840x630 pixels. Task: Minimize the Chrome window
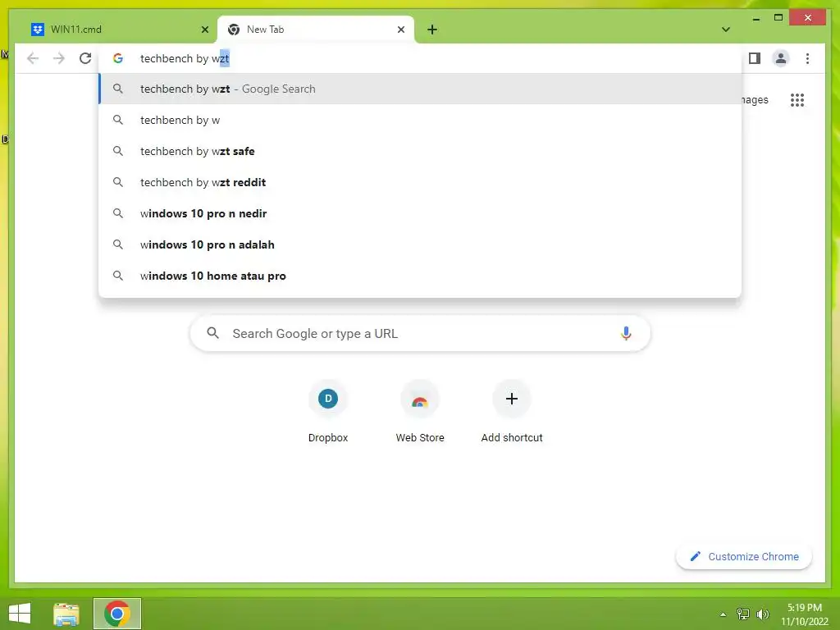click(756, 19)
